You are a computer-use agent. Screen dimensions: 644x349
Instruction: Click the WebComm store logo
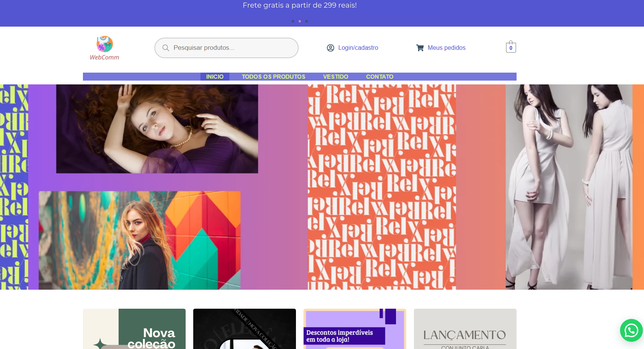pyautogui.click(x=104, y=48)
